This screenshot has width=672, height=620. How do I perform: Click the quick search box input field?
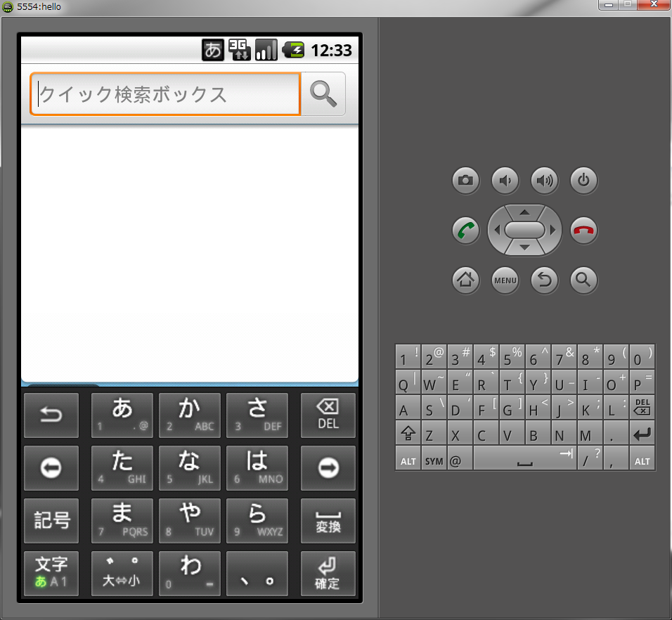[x=165, y=93]
